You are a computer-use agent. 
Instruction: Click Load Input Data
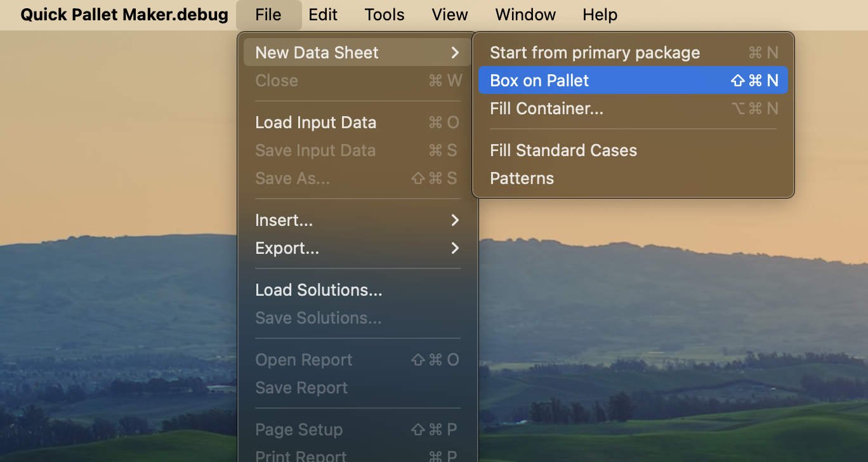click(x=358, y=122)
